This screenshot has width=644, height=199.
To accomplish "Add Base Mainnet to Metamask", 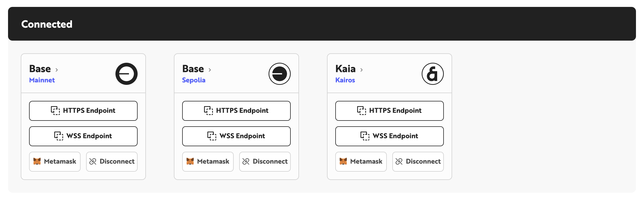I will pos(55,162).
